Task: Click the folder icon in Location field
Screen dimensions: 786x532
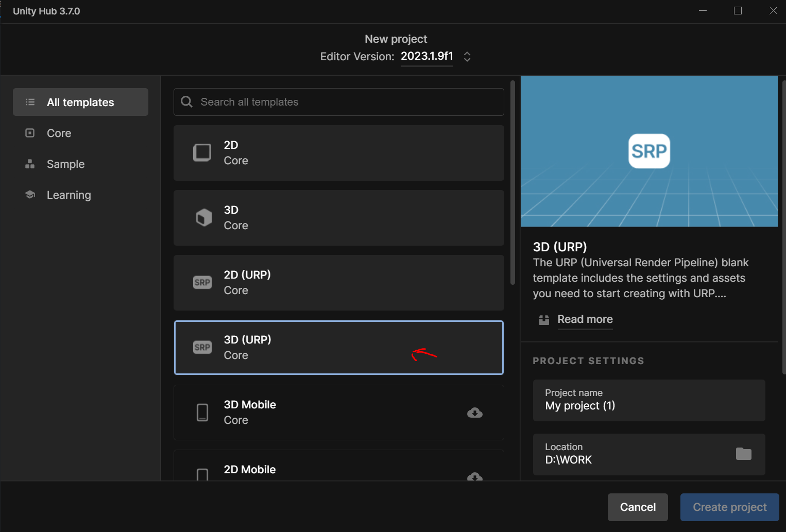Action: 743,454
